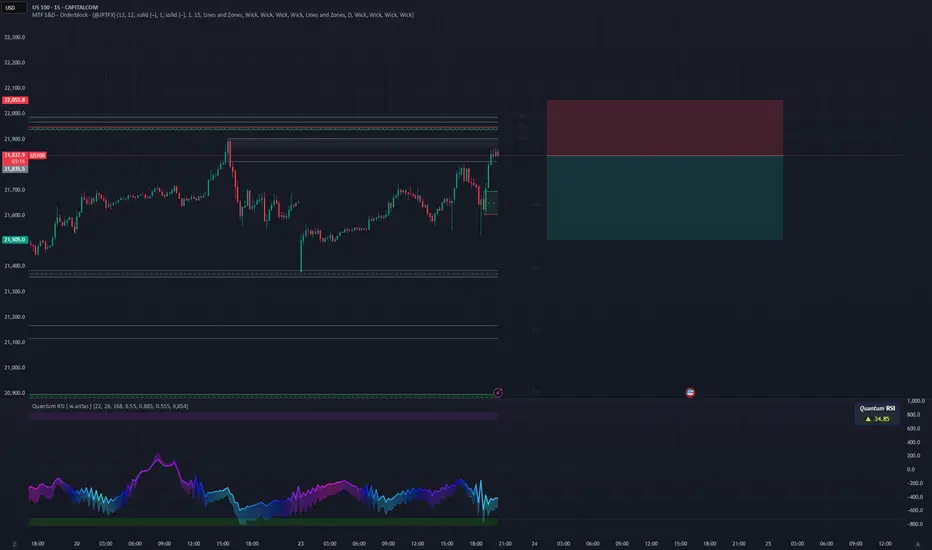The image size is (932, 550).
Task: Click the 22,200.0 price axis label
Action: 15,62
